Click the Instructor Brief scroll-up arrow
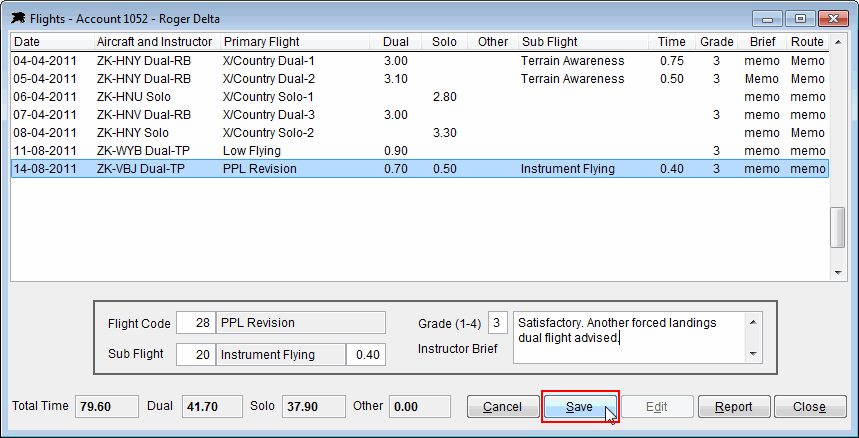Image resolution: width=859 pixels, height=438 pixels. [x=753, y=322]
